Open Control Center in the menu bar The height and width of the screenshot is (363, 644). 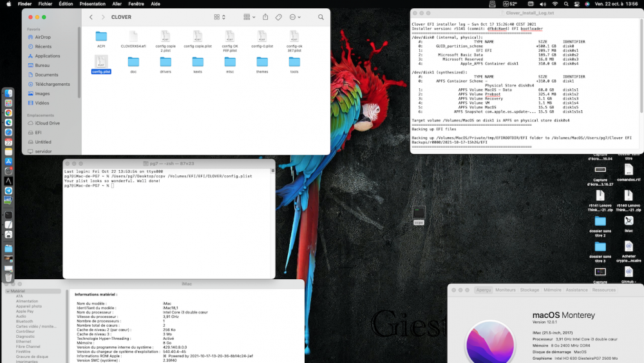click(x=576, y=4)
